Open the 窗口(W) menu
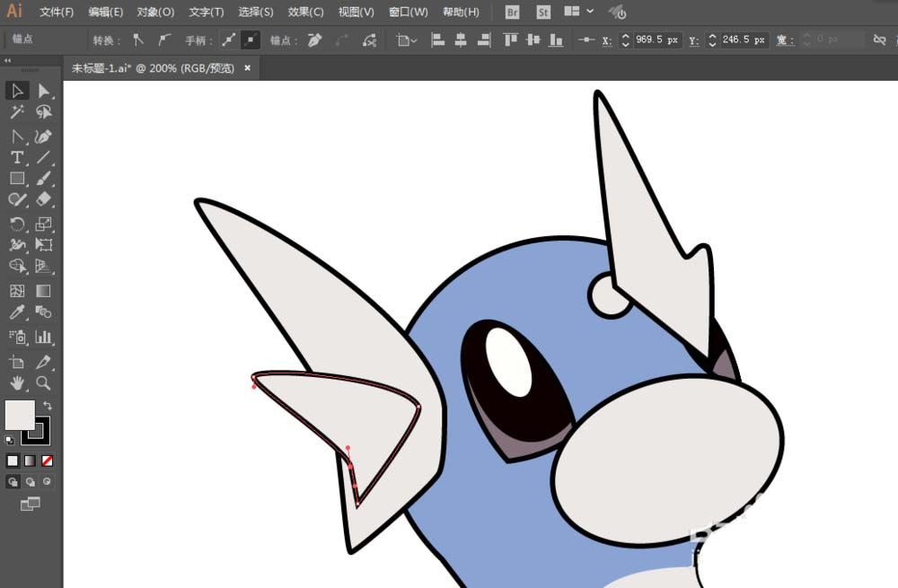This screenshot has height=588, width=898. point(408,12)
